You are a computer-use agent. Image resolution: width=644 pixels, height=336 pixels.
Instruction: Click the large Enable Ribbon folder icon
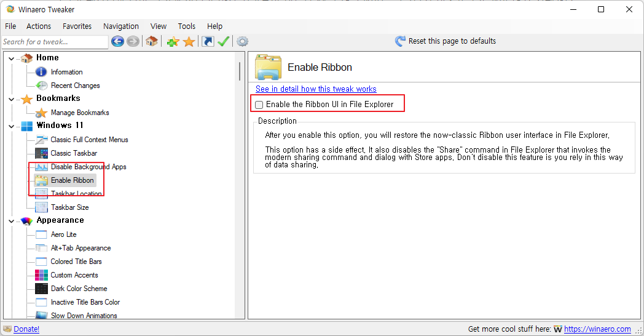click(x=268, y=66)
